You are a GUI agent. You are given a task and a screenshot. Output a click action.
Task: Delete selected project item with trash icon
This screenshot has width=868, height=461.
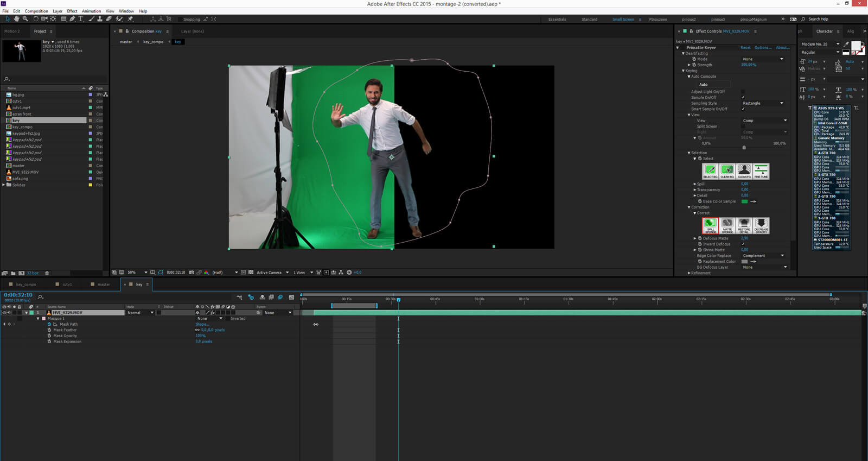tap(47, 273)
